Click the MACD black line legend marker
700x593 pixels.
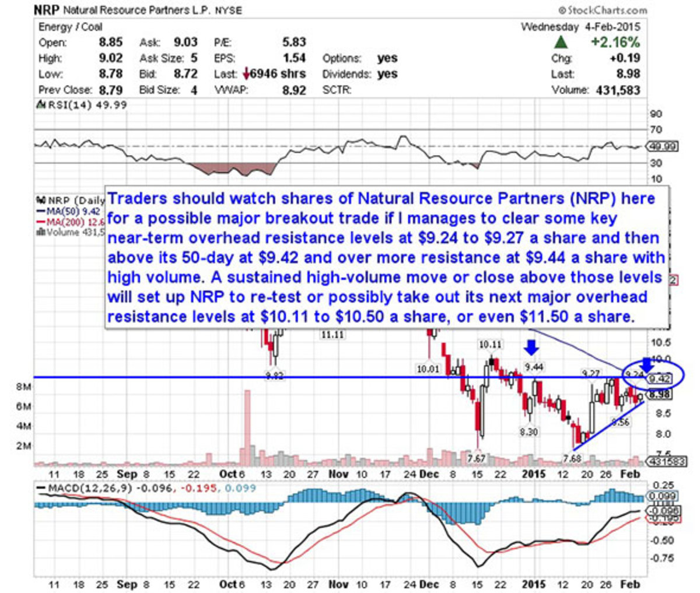[42, 487]
